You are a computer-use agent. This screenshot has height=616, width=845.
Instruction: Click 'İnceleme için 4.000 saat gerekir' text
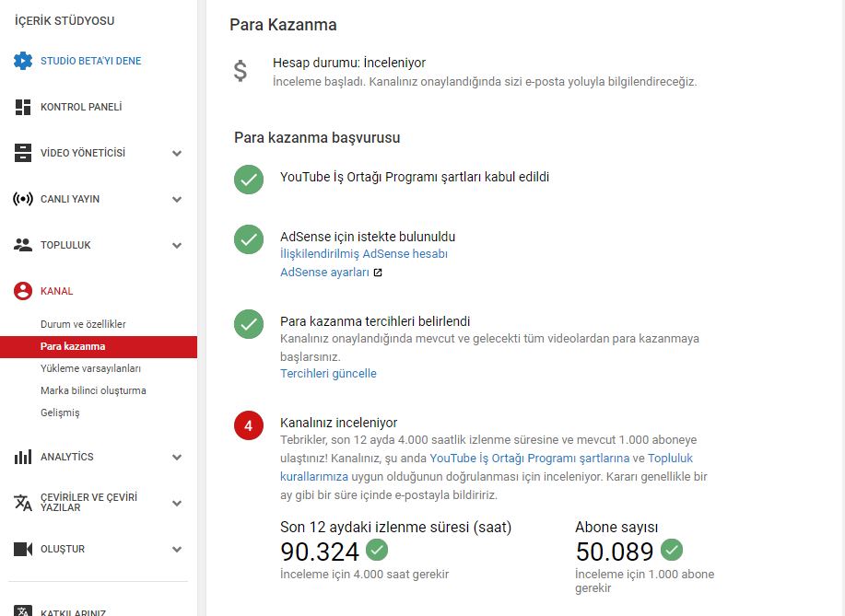coord(364,575)
